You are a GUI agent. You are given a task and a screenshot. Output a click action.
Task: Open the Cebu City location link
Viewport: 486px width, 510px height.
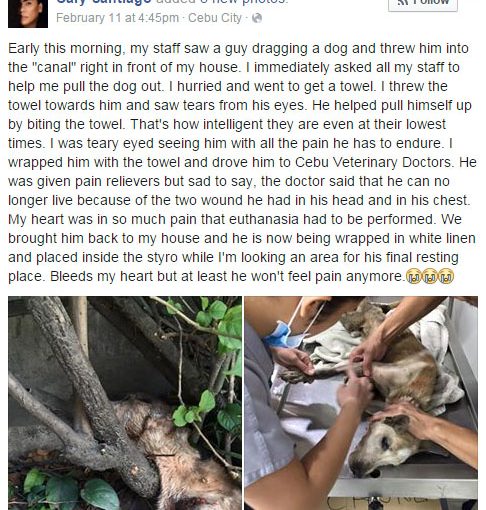215,18
